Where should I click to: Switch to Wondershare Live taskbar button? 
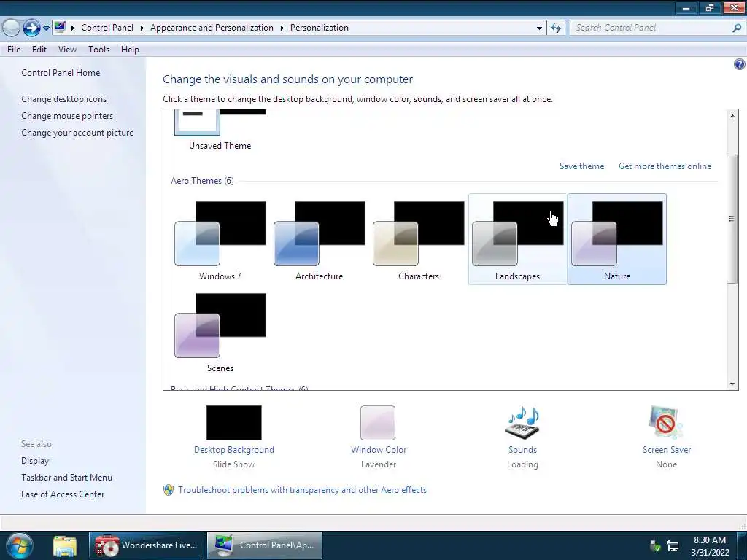(147, 545)
